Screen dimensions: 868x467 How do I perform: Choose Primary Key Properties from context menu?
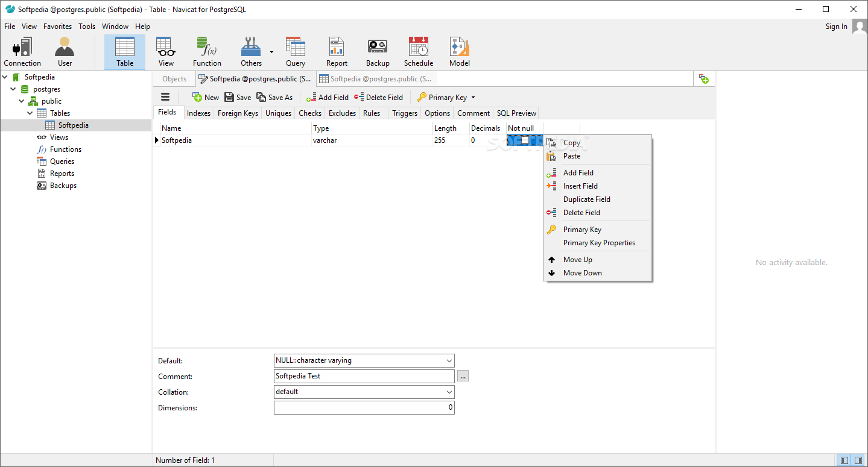[x=598, y=243]
